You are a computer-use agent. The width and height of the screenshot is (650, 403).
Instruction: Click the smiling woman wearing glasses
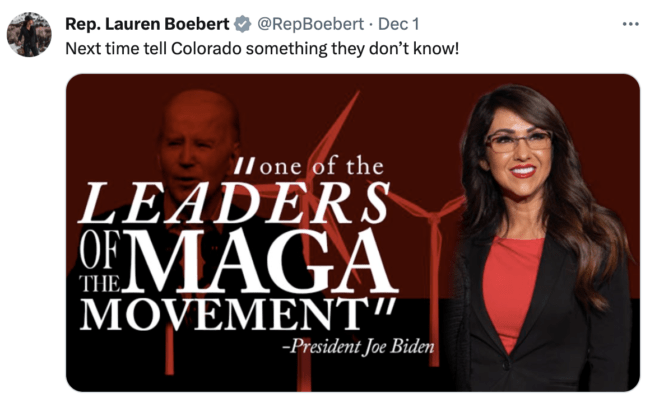pos(543,236)
